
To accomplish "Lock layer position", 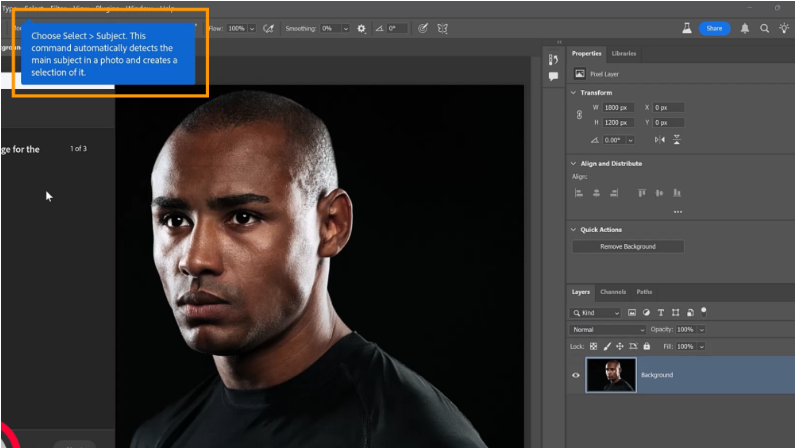I will [x=620, y=347].
